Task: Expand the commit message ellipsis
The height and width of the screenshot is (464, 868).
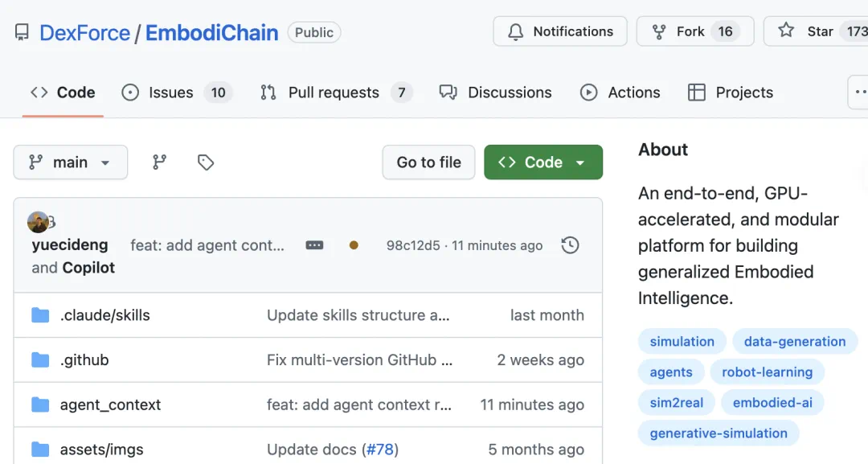Action: (314, 245)
